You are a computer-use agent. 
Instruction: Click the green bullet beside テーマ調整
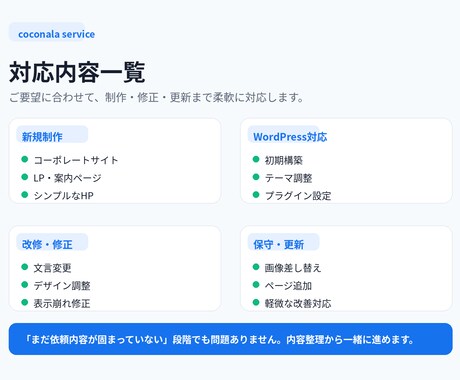(x=256, y=177)
